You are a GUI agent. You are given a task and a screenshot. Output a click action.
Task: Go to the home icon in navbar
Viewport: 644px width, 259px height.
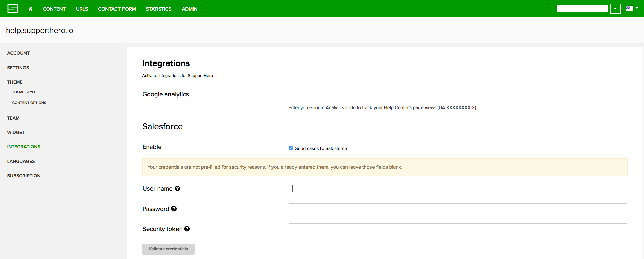[x=30, y=9]
